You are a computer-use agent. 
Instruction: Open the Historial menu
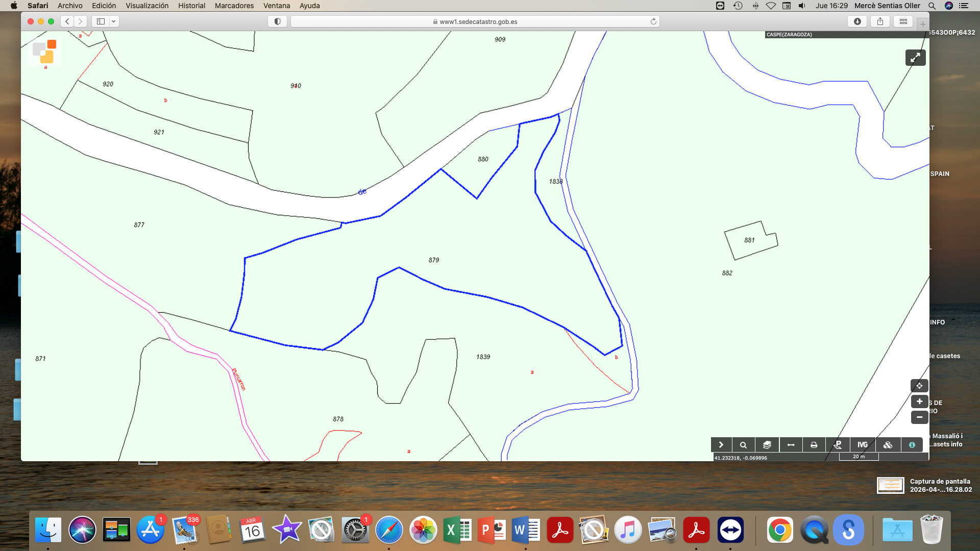(191, 6)
